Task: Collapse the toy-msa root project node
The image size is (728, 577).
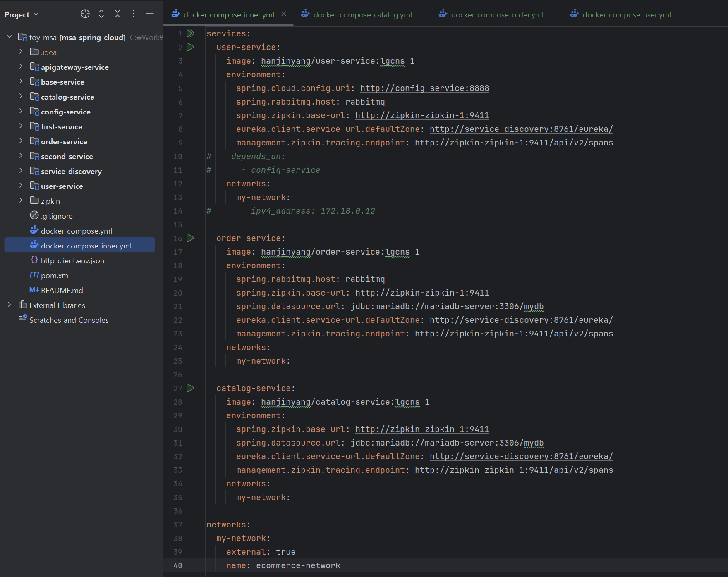Action: coord(10,37)
